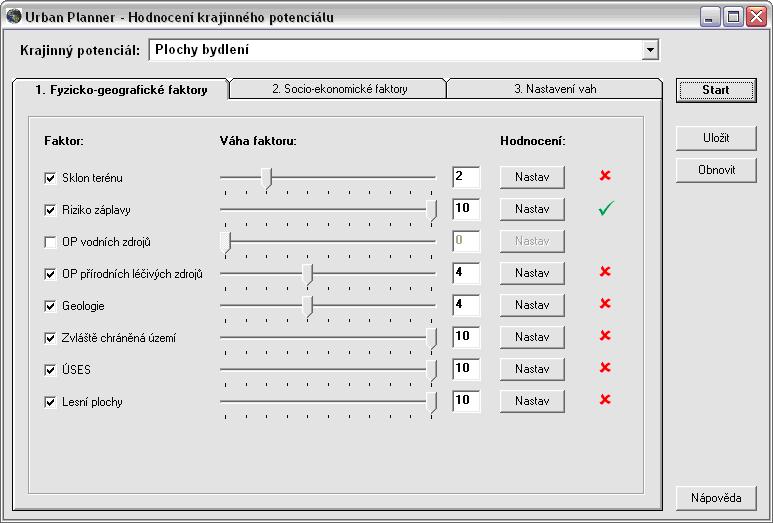
Task: Toggle OP přírodních léčivých zdrojů checkbox
Action: (50, 274)
